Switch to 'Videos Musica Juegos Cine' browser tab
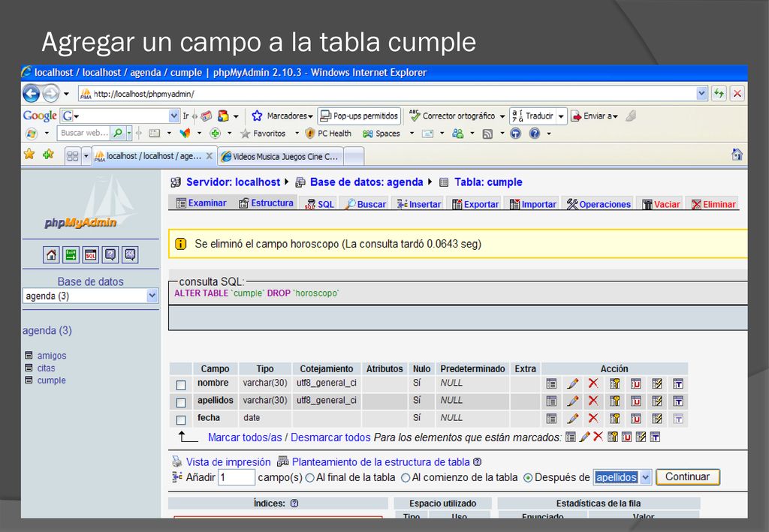This screenshot has height=532, width=769. point(281,157)
